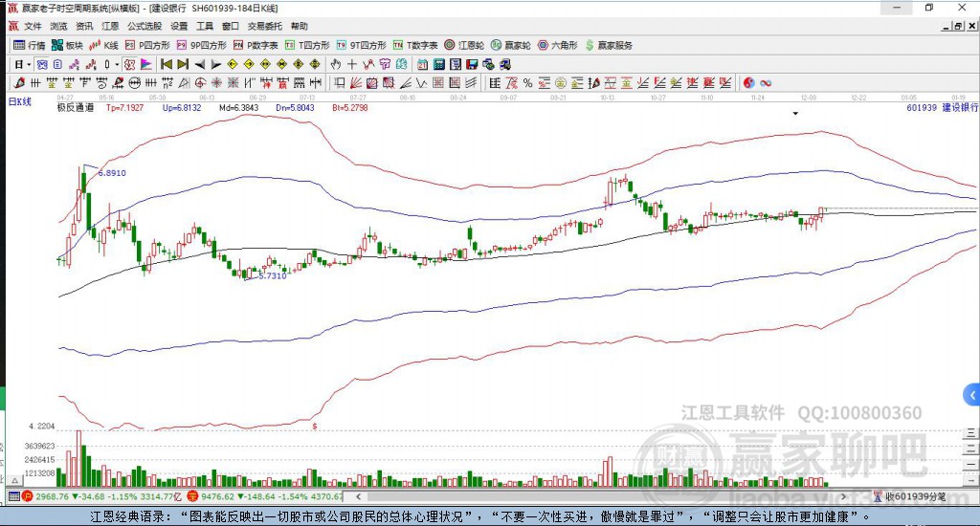
Task: Open the calculator icon
Action: click(x=438, y=64)
